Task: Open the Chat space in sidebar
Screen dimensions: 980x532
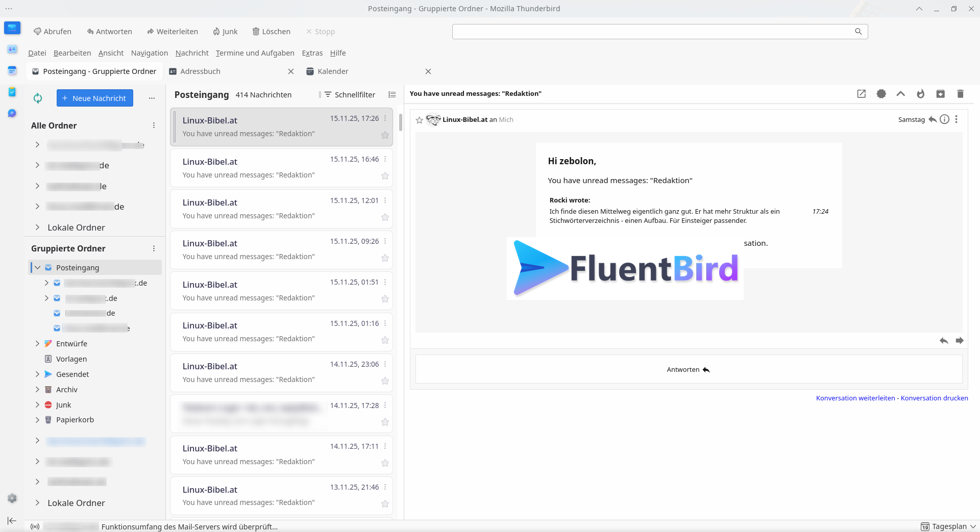Action: [12, 113]
